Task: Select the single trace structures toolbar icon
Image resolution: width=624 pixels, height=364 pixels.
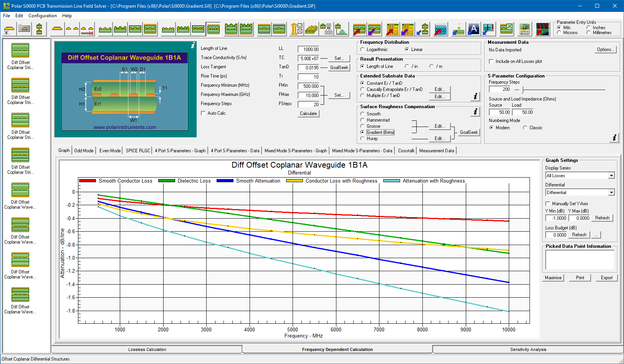Action: tap(57, 29)
